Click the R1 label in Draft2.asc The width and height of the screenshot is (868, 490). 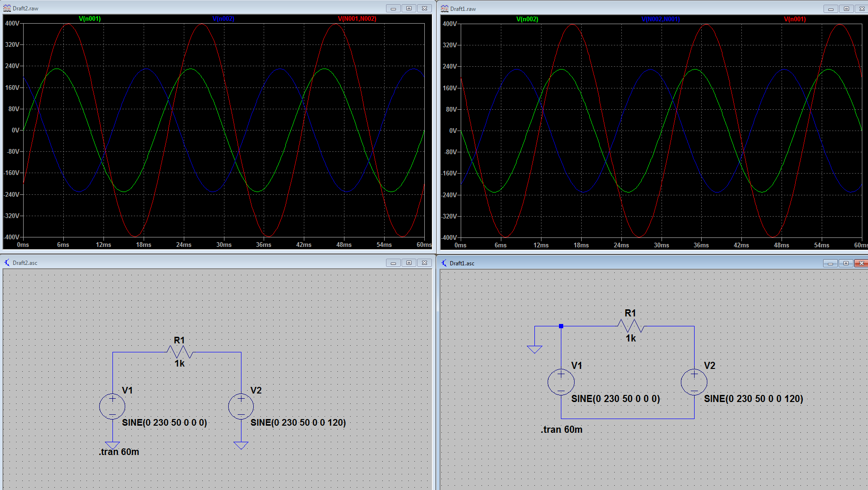(x=179, y=340)
